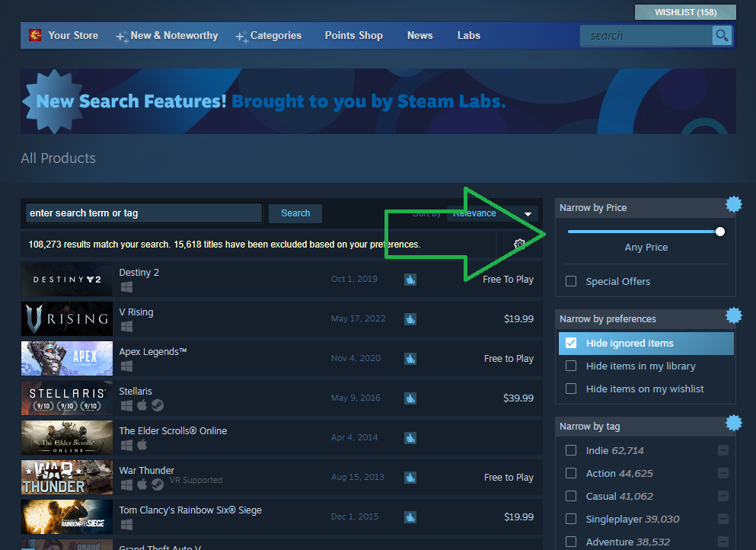This screenshot has width=756, height=550.
Task: Click the Steam Labs badge on Narrow by tag
Action: 734,423
